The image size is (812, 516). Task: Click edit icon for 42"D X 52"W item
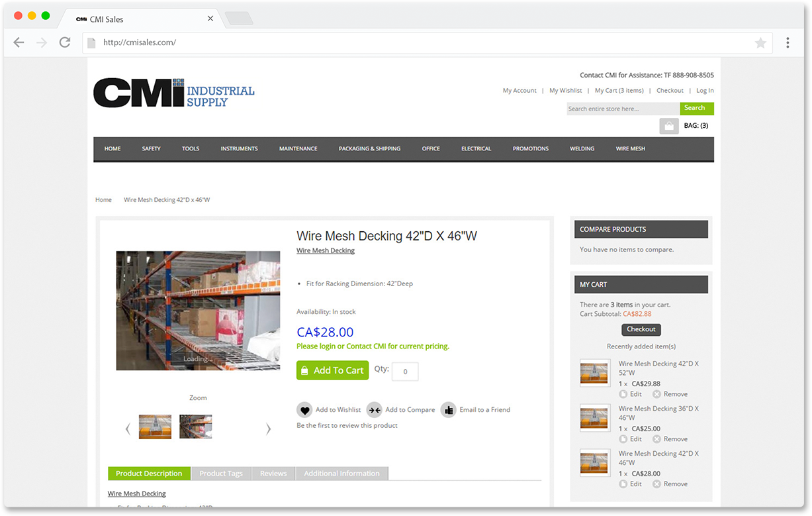click(623, 394)
